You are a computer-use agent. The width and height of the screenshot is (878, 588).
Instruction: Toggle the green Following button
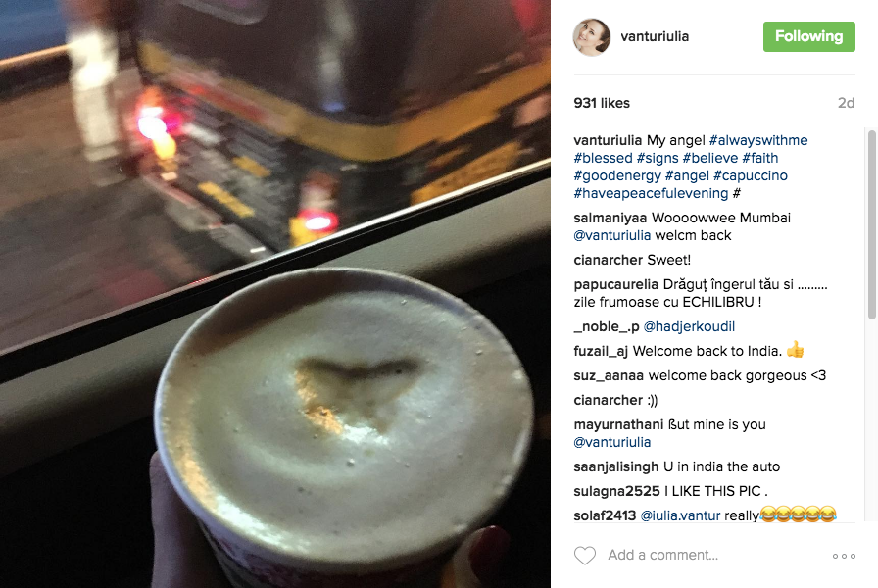tap(808, 36)
